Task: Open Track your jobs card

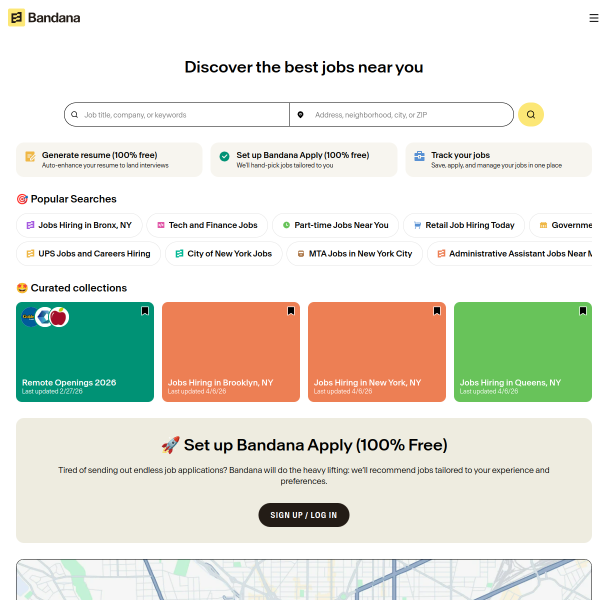Action: click(499, 160)
